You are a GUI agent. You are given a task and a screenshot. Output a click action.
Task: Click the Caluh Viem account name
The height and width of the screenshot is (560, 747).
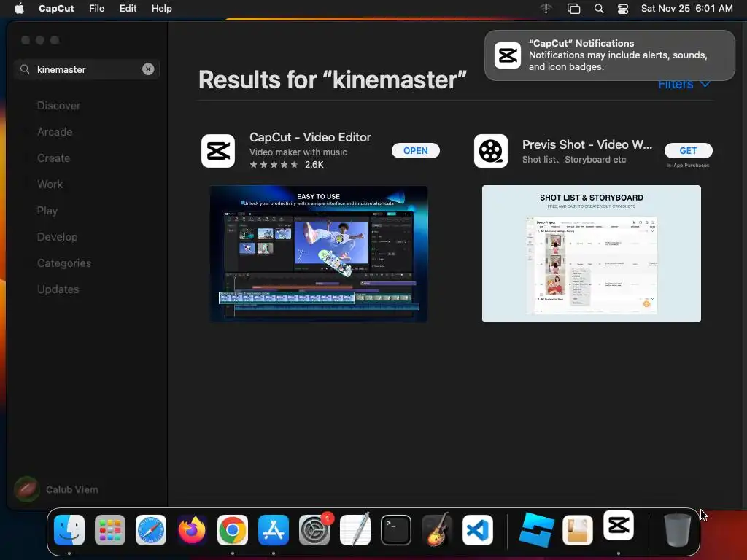72,489
